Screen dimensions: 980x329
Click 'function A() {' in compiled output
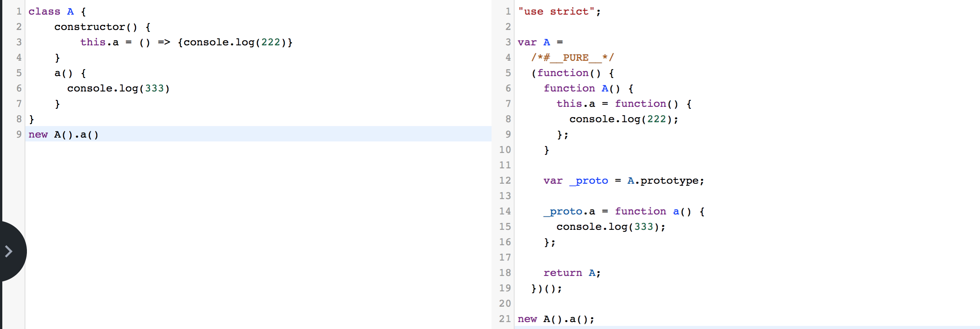589,88
